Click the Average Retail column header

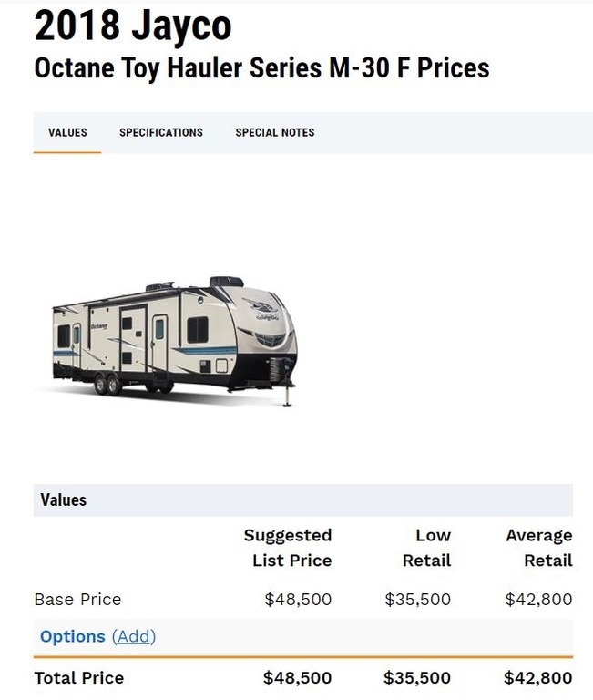pos(539,548)
